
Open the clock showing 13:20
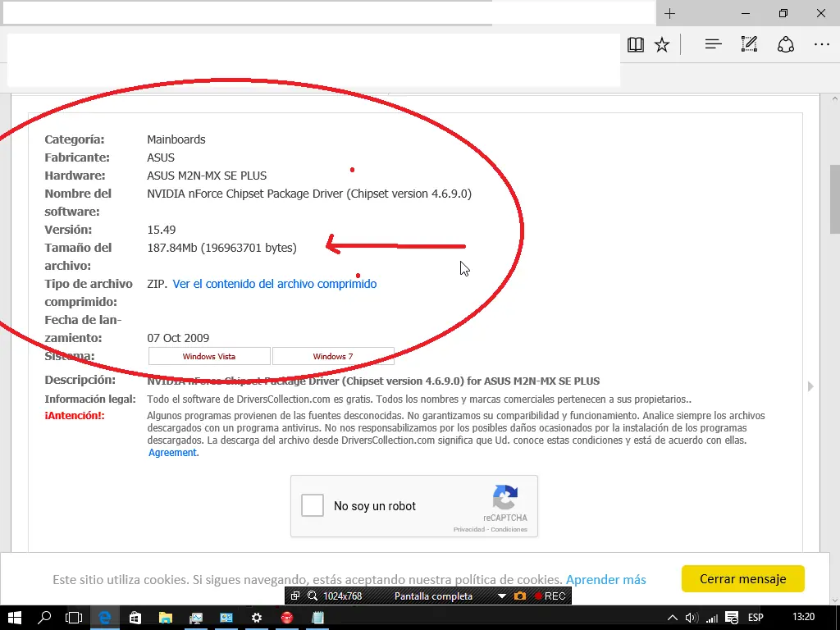click(x=803, y=617)
